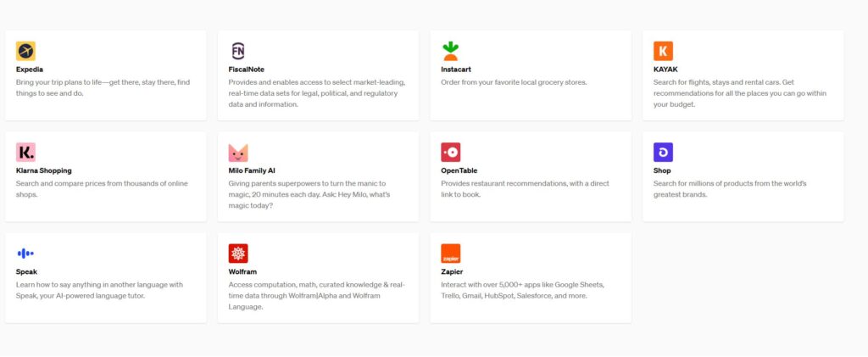Click the FiscalNote FN logo icon
Viewport: 868px width, 357px height.
pyautogui.click(x=238, y=51)
